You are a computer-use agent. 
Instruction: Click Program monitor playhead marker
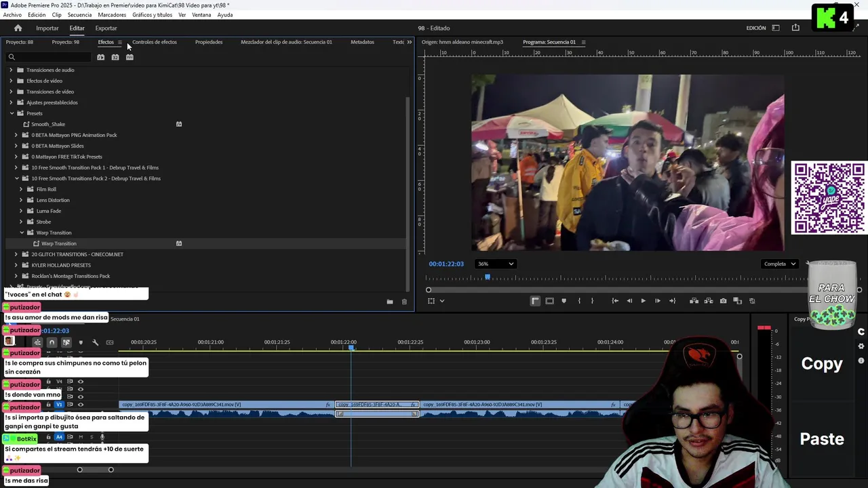487,277
